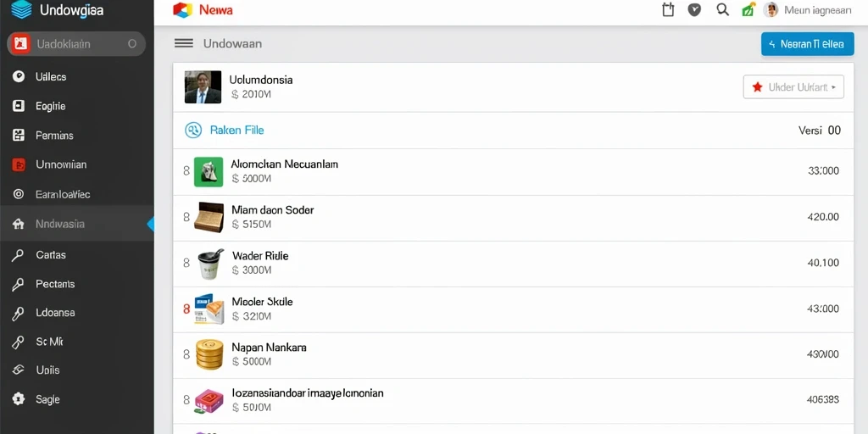Click the Uadokliatn sidebar pill field
The height and width of the screenshot is (434, 868).
click(x=75, y=44)
